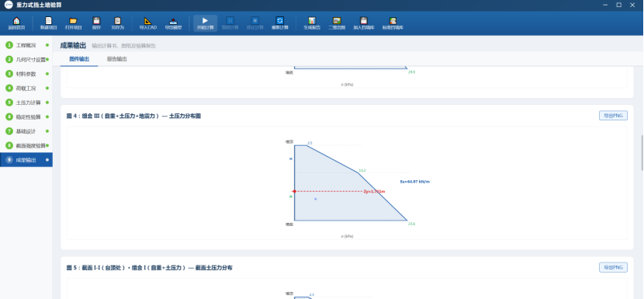Click the 另存为 save-as icon

click(117, 23)
